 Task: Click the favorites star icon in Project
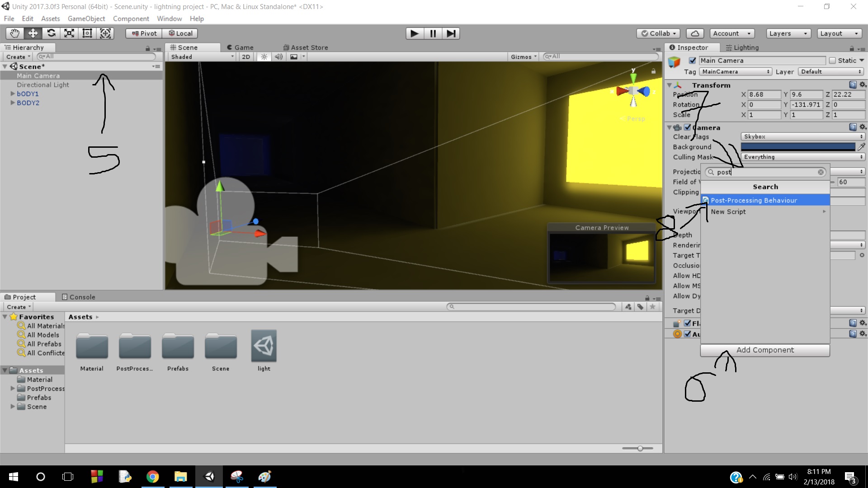pos(652,307)
